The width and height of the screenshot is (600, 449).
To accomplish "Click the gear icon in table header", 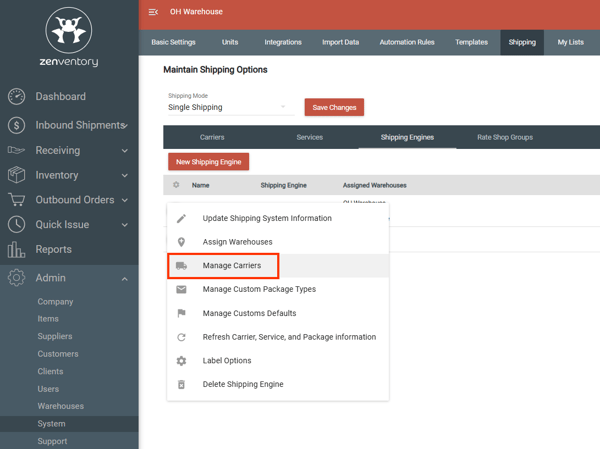I will (x=176, y=185).
